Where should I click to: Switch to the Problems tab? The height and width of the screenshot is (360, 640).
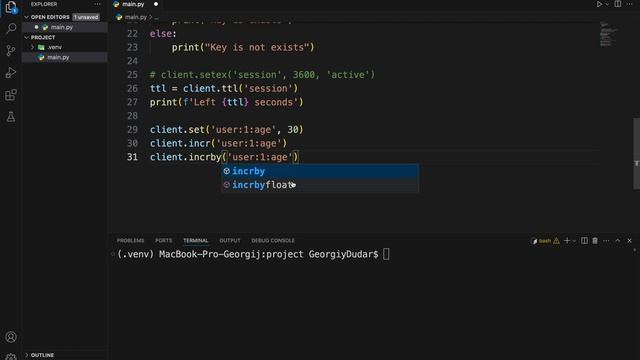(x=130, y=241)
